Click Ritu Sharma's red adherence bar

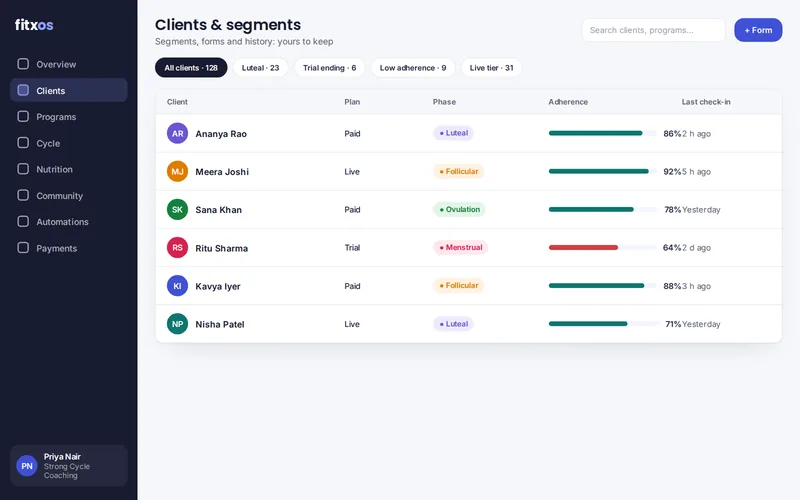pos(583,247)
